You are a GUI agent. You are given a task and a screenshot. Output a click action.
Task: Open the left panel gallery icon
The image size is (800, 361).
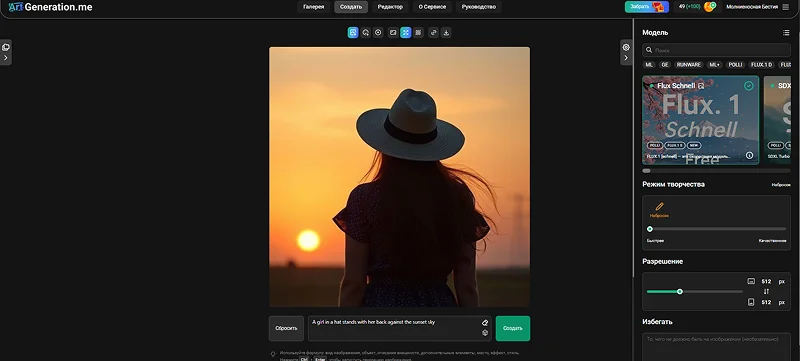6,47
